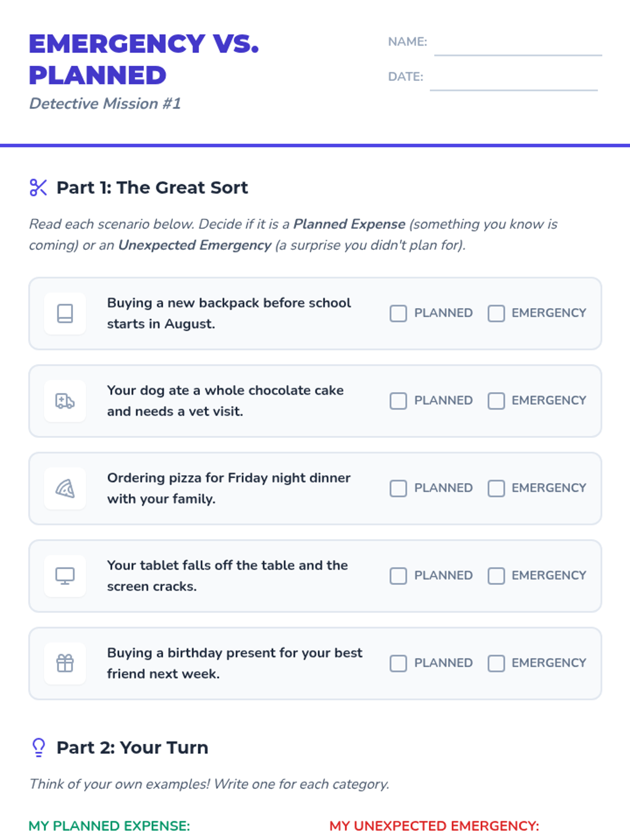This screenshot has height=840, width=630.
Task: Check PLANNED for the dog vet visit
Action: coord(398,401)
